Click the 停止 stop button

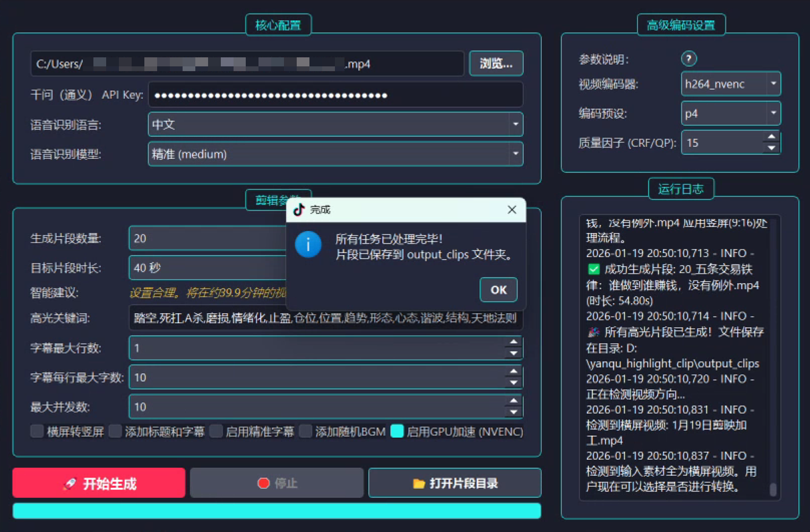pos(277,483)
